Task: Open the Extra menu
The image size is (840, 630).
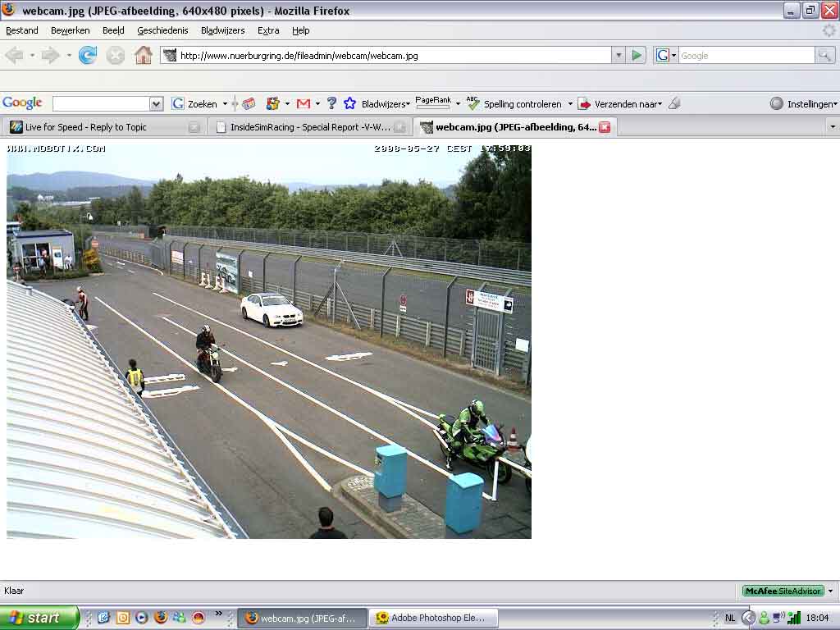Action: click(268, 30)
